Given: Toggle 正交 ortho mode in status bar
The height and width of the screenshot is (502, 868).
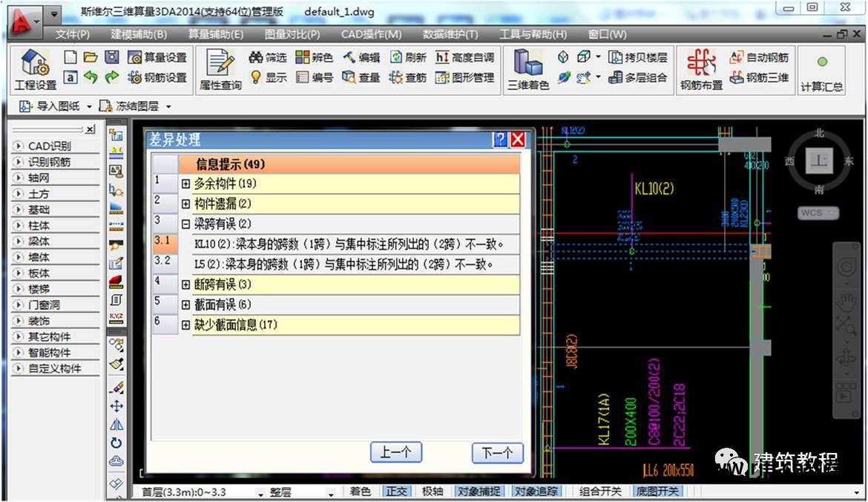Looking at the screenshot, I should coord(395,492).
